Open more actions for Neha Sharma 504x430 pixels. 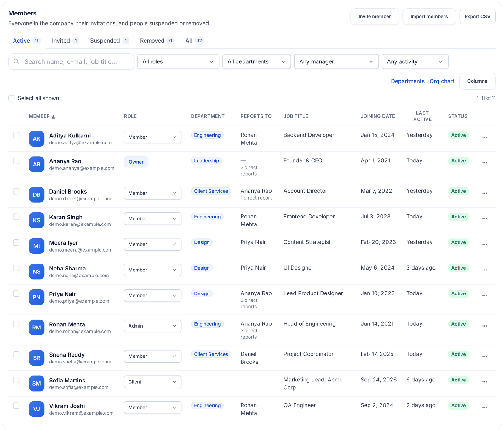(x=484, y=270)
